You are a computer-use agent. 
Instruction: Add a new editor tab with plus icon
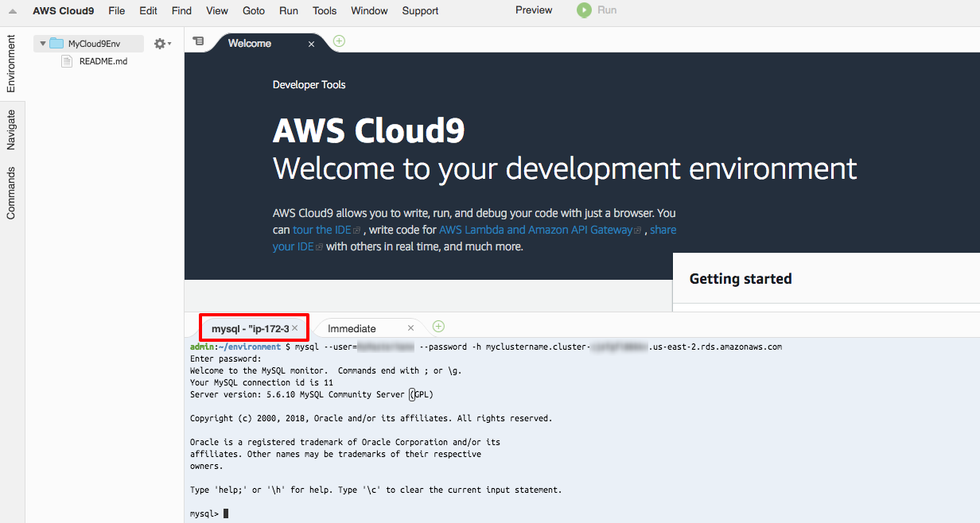click(x=340, y=41)
